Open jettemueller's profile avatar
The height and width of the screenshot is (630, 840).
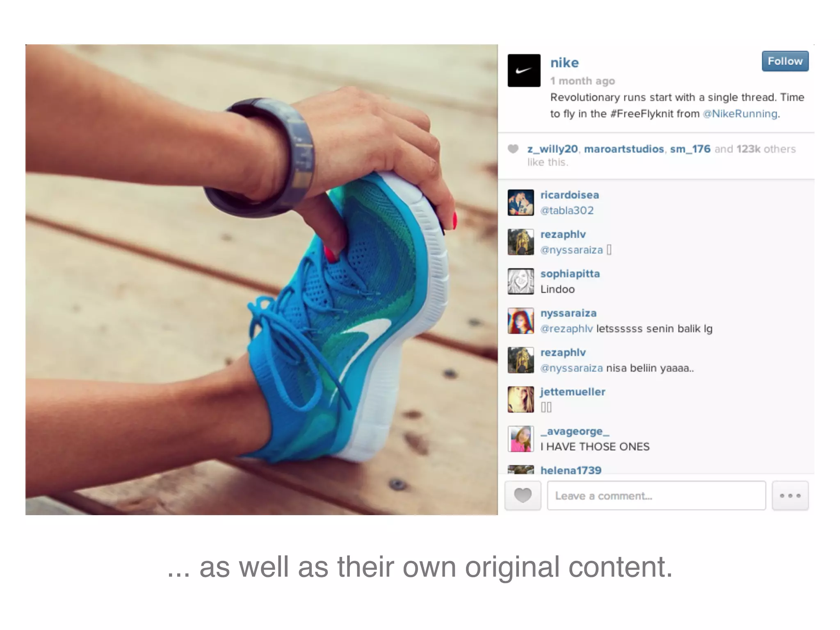point(520,399)
